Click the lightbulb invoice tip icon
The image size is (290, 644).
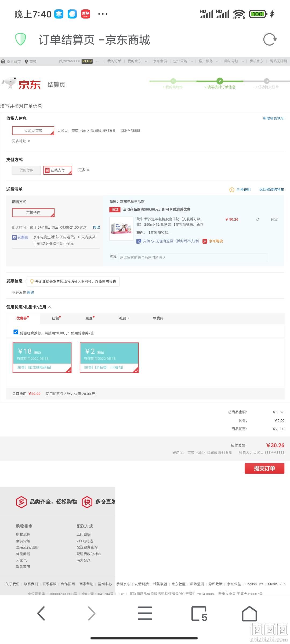click(32, 281)
